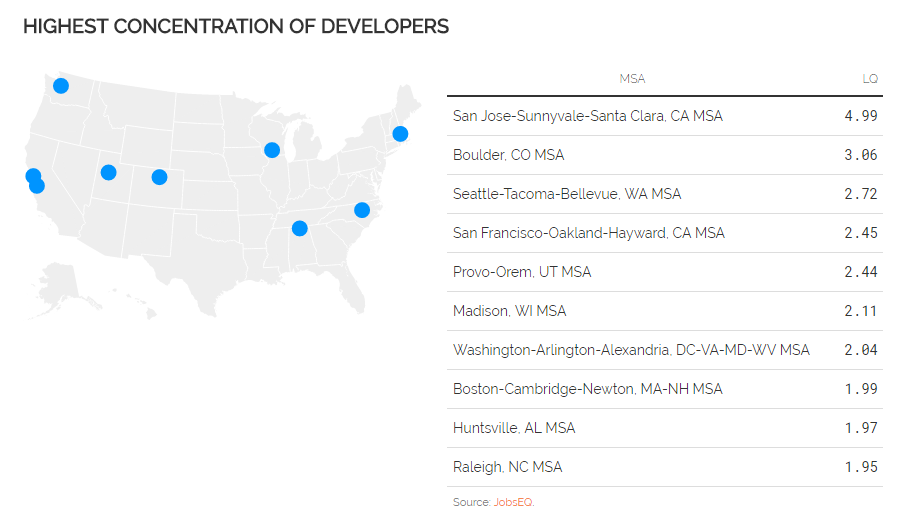This screenshot has height=512, width=901.
Task: Open the JobsEQ source link
Action: (513, 502)
